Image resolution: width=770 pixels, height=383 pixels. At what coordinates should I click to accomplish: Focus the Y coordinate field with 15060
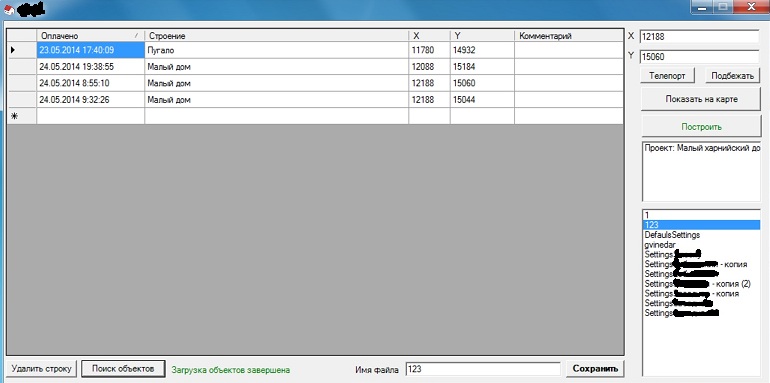tap(699, 57)
